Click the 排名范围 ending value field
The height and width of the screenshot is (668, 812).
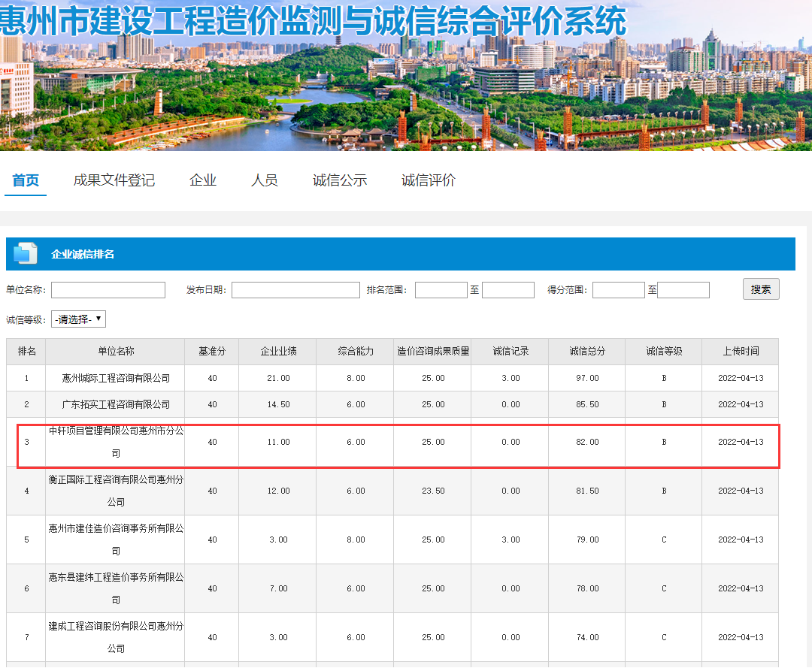pos(508,290)
